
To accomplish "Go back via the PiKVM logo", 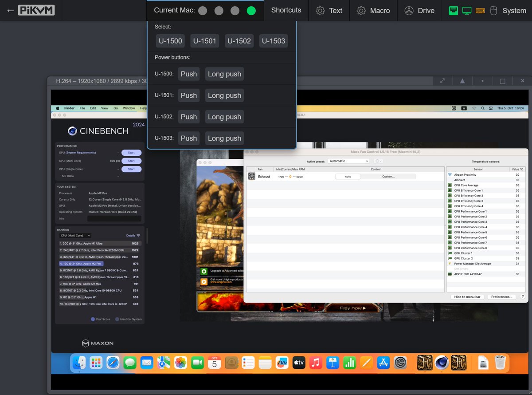I will (x=31, y=10).
